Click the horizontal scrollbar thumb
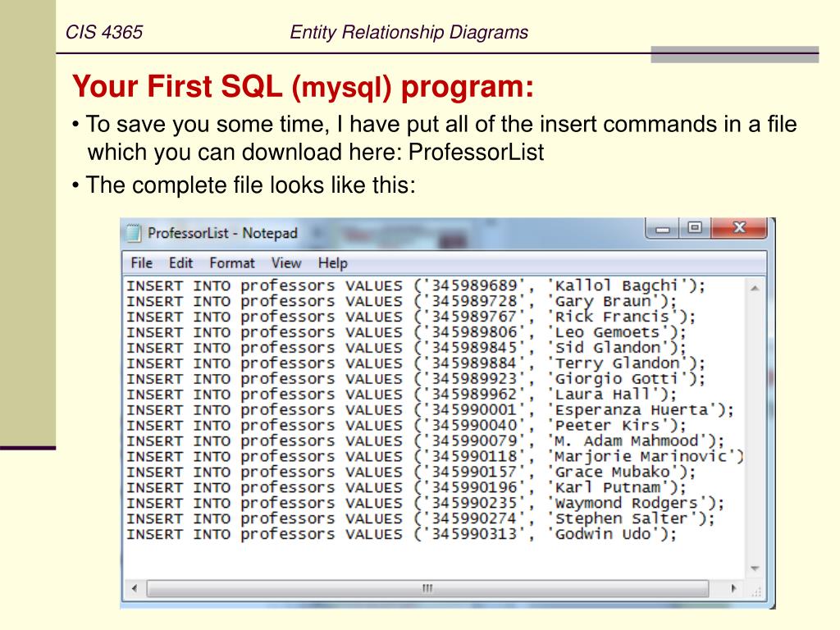The image size is (840, 630). (x=427, y=588)
